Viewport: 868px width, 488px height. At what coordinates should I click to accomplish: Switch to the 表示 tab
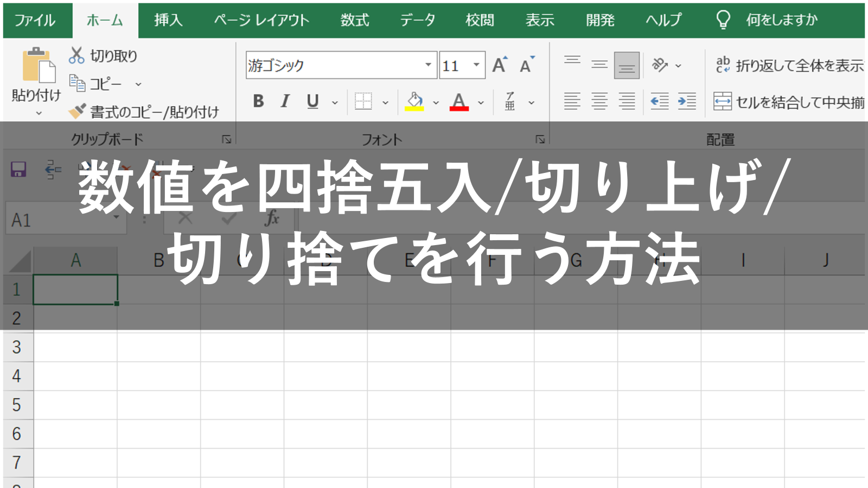coord(540,20)
